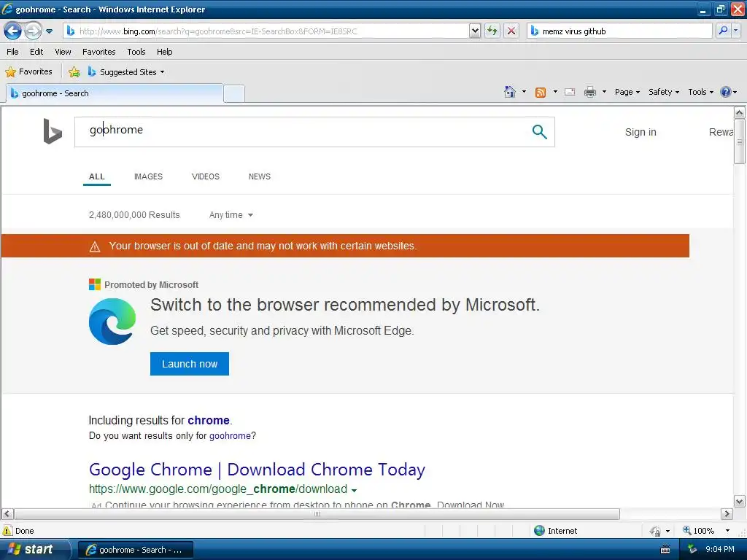Open the Help menu
This screenshot has height=560, width=747.
click(x=165, y=52)
